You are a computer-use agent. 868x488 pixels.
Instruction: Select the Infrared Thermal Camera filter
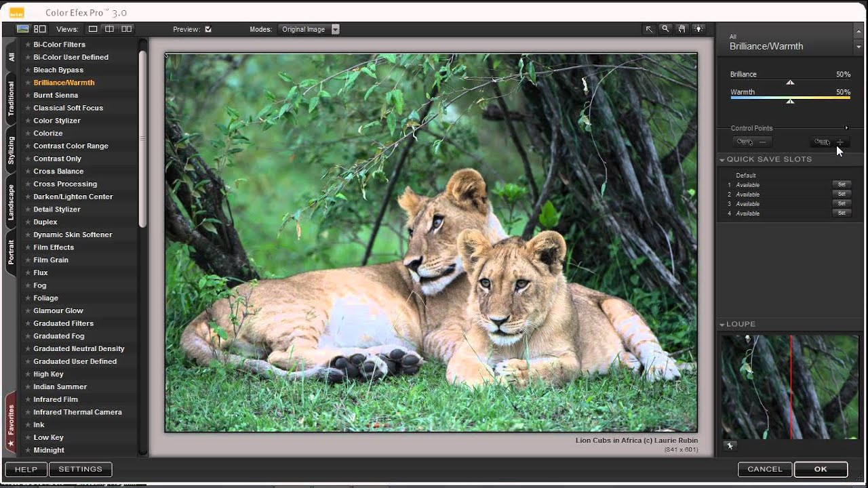coord(77,412)
